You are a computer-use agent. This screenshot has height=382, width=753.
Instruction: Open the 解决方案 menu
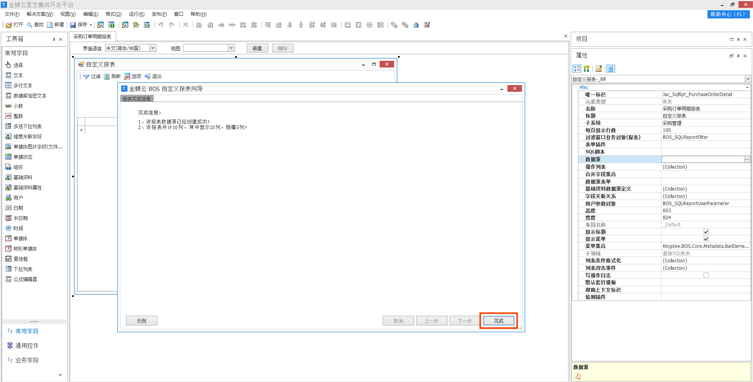point(40,14)
